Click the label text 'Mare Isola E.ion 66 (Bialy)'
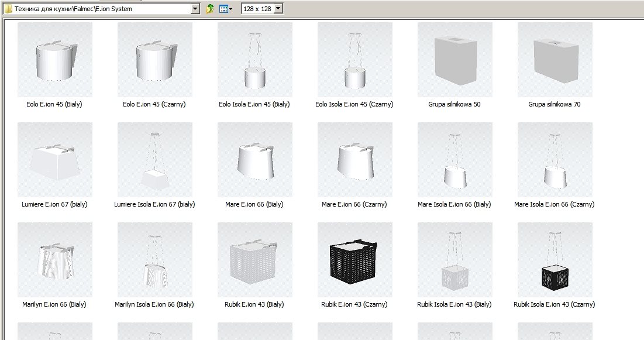The height and width of the screenshot is (340, 644). tap(454, 204)
